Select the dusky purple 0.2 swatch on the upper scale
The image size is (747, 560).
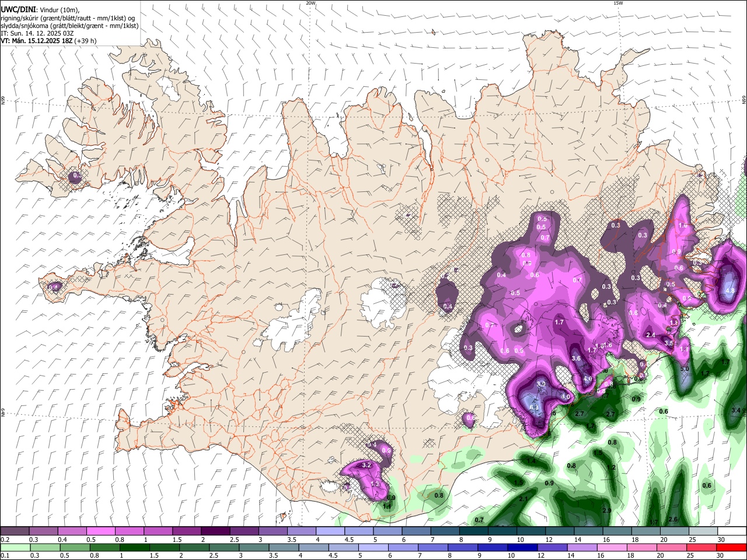[x=15, y=531]
